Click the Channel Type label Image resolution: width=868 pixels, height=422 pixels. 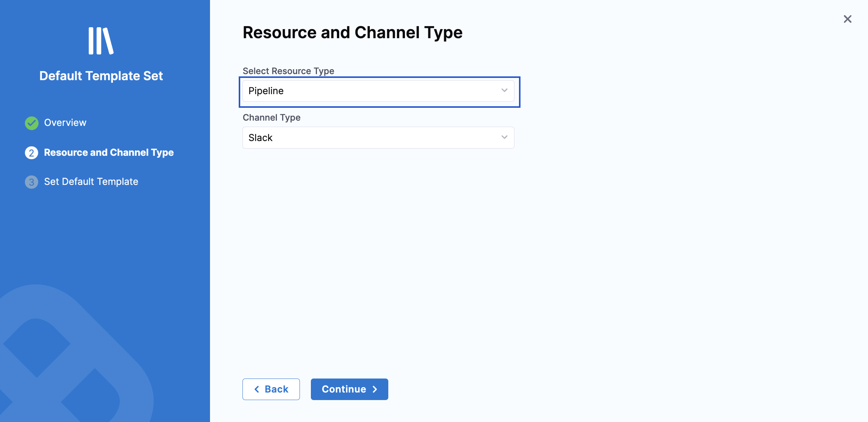(272, 117)
